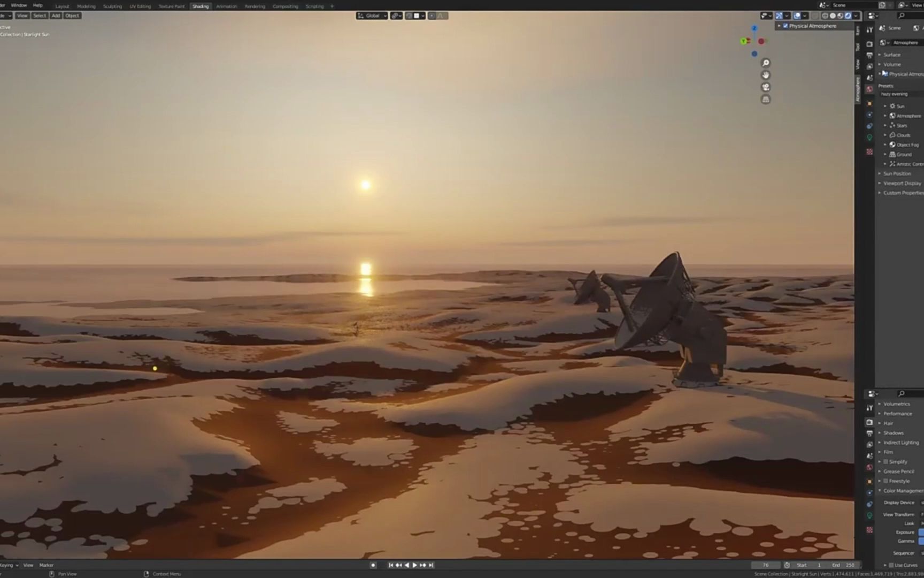924x578 pixels.
Task: Expand the Surface panel
Action: point(891,55)
